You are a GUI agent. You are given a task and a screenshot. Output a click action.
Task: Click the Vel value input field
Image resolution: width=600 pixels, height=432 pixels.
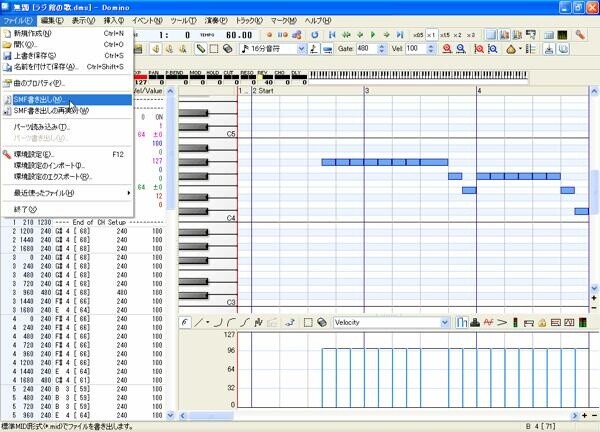(416, 49)
